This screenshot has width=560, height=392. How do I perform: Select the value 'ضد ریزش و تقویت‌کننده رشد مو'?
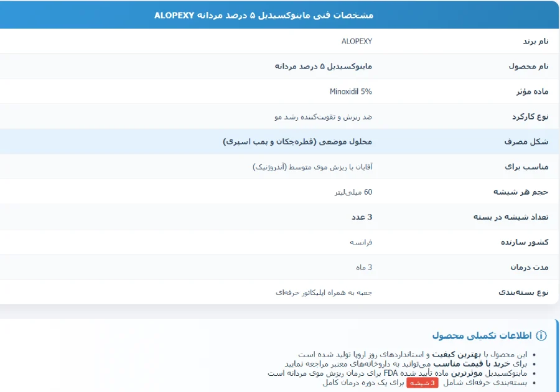pos(323,117)
